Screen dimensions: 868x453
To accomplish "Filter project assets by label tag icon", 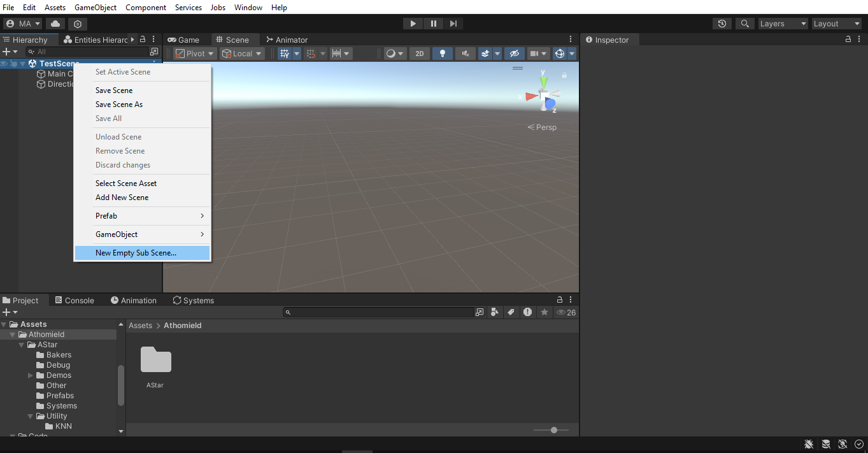I will [x=511, y=312].
